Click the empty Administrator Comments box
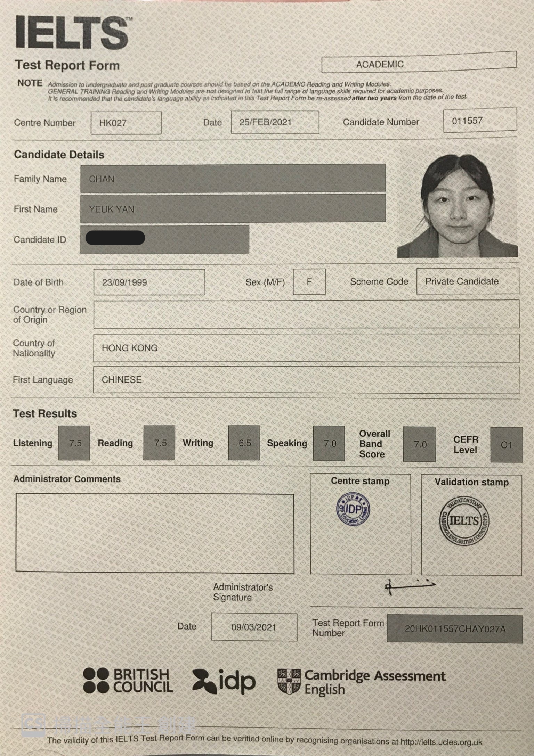 155,533
